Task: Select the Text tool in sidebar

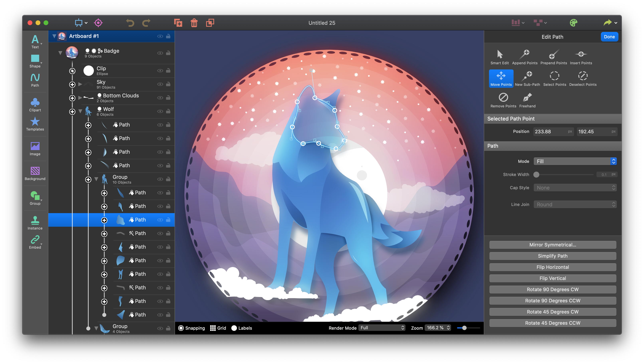Action: [x=35, y=42]
